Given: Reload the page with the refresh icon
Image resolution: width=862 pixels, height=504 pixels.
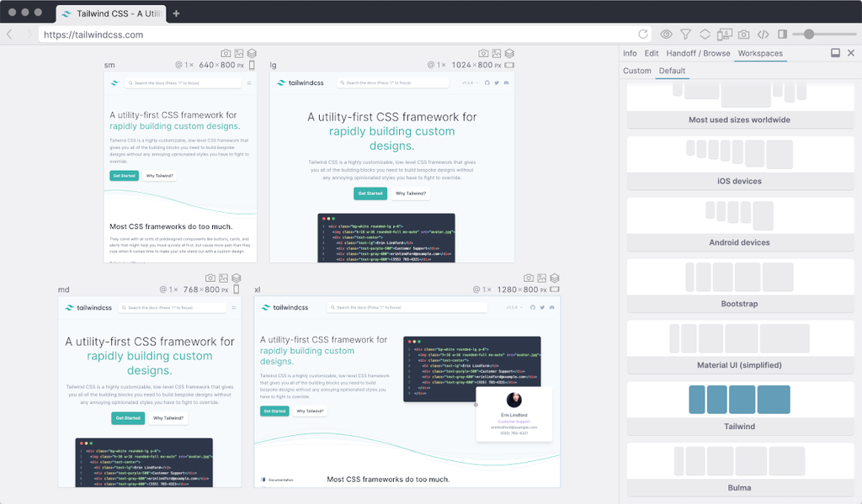Looking at the screenshot, I should [x=642, y=34].
